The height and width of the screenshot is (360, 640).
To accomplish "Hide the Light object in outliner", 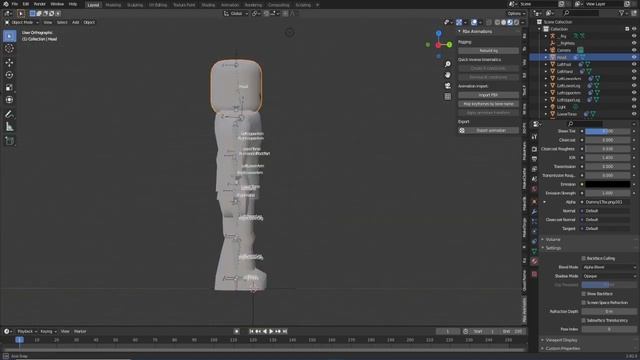I will pyautogui.click(x=634, y=107).
